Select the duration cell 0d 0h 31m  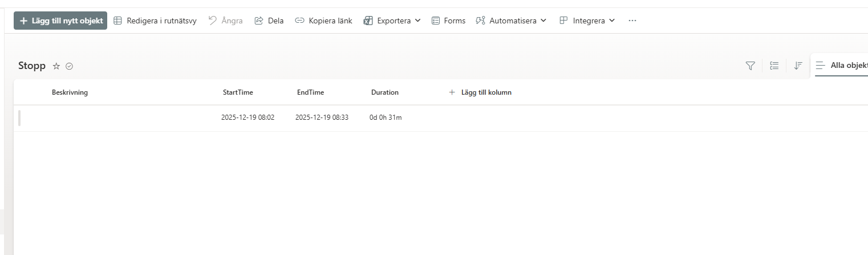coord(386,118)
